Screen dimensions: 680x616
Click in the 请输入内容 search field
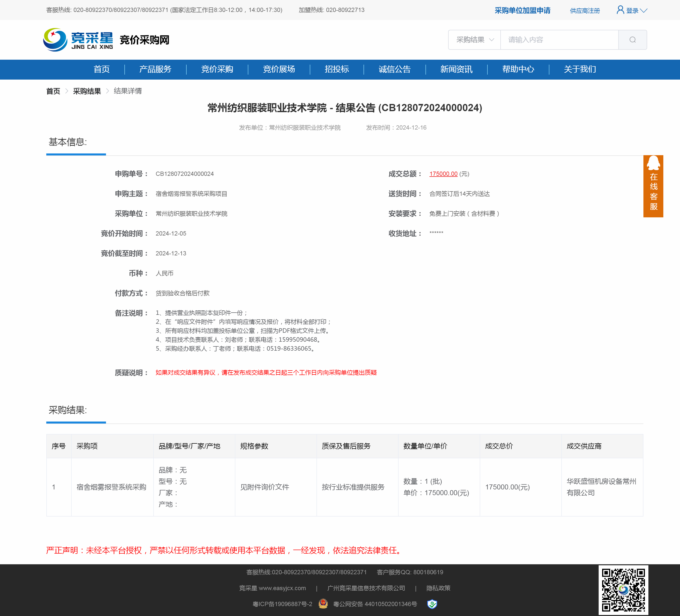pos(559,40)
